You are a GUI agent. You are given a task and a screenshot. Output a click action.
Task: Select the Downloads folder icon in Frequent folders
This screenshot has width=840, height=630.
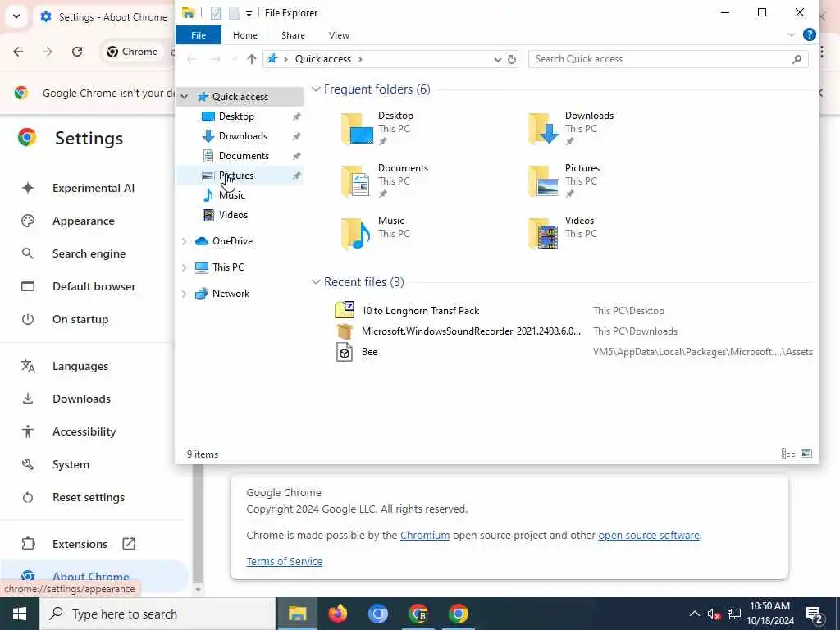544,129
